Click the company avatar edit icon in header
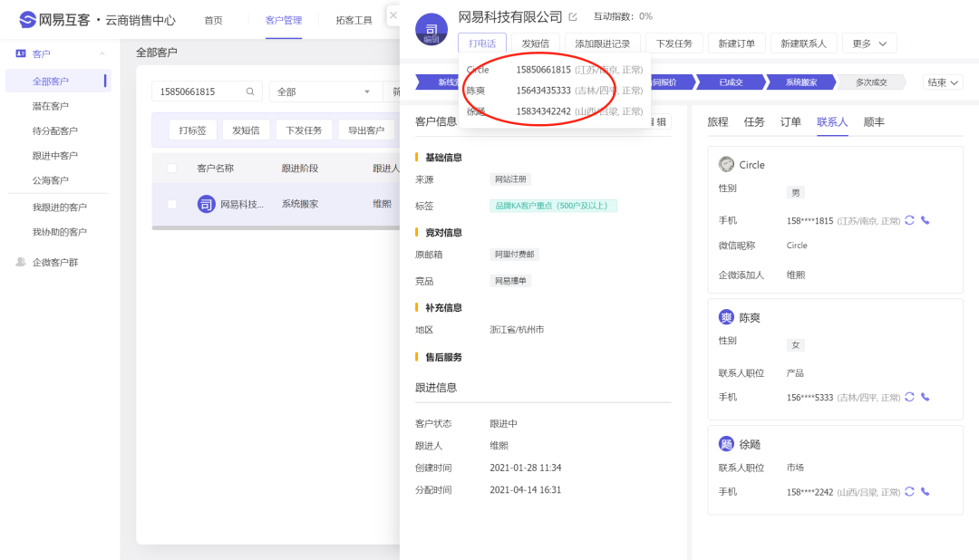Viewport: 979px width, 560px height. 431,30
